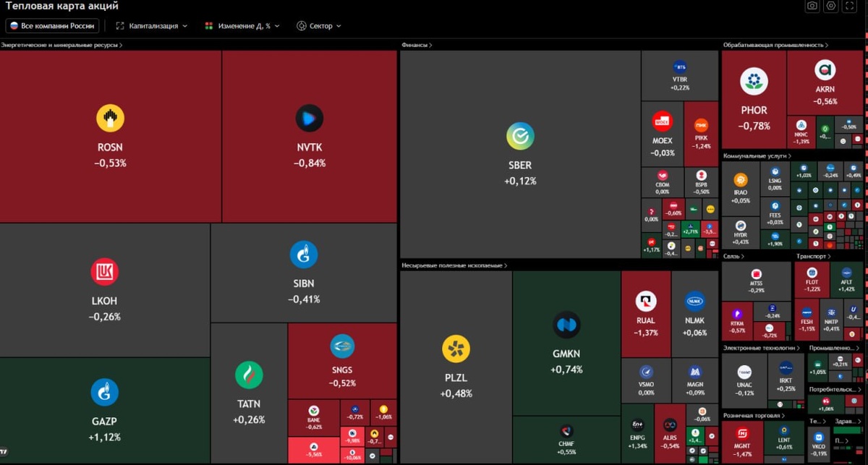Click the Surgutneftegas SNGS logo
The height and width of the screenshot is (465, 868).
click(342, 346)
